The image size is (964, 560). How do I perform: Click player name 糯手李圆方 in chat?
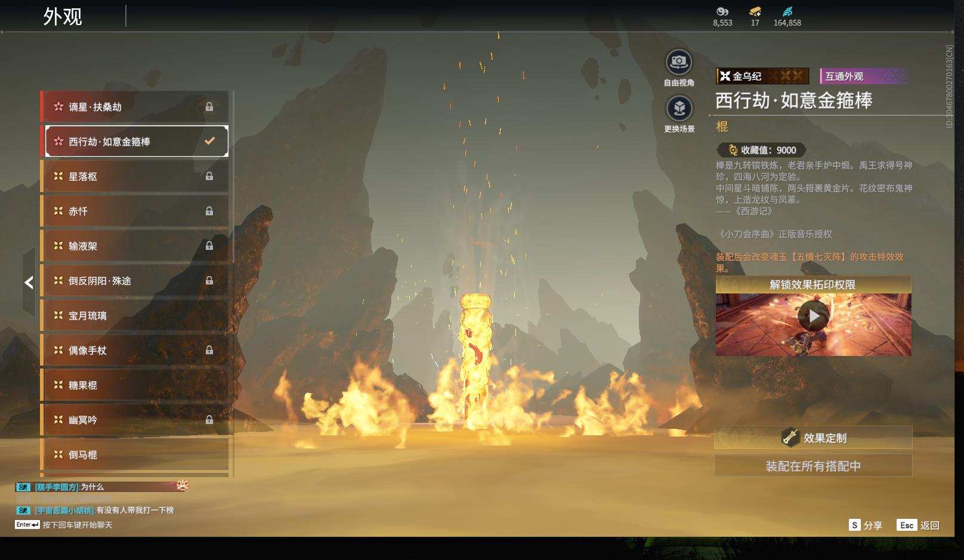(x=57, y=487)
